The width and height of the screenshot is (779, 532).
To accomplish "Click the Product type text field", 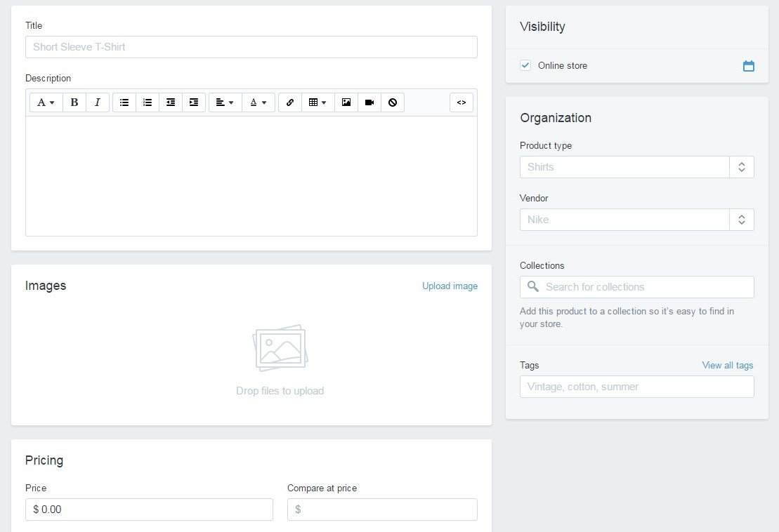I will tap(624, 167).
